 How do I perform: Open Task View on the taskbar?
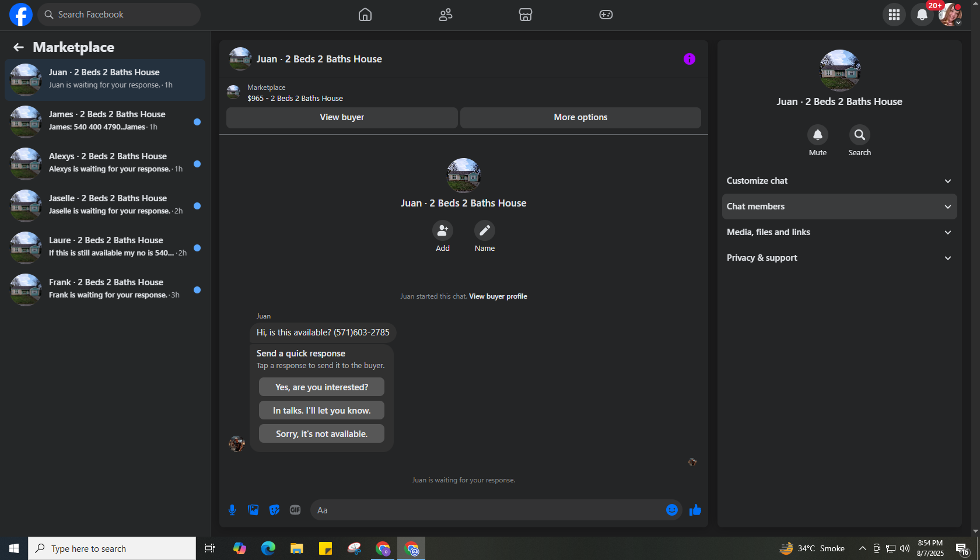click(210, 548)
